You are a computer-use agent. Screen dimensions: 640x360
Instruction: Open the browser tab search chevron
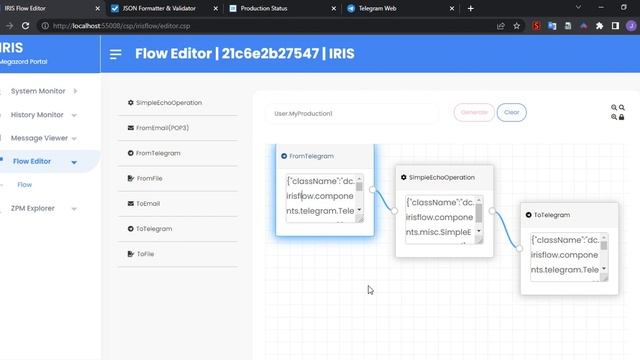(578, 7)
